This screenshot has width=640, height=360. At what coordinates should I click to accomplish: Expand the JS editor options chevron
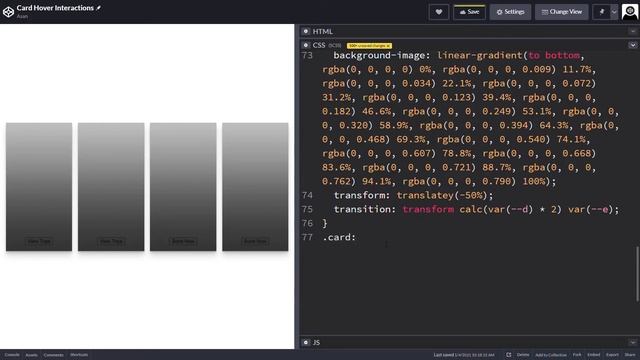point(633,342)
